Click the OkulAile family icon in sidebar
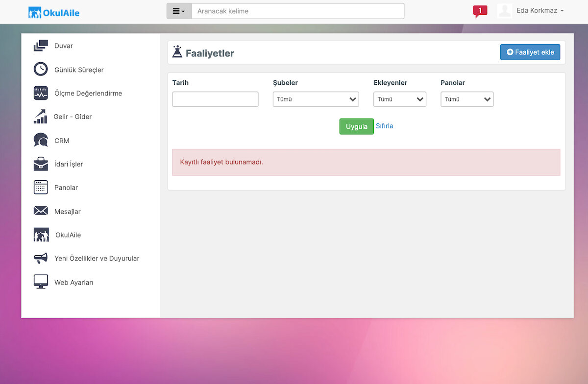Viewport: 588px width, 384px height. [41, 235]
